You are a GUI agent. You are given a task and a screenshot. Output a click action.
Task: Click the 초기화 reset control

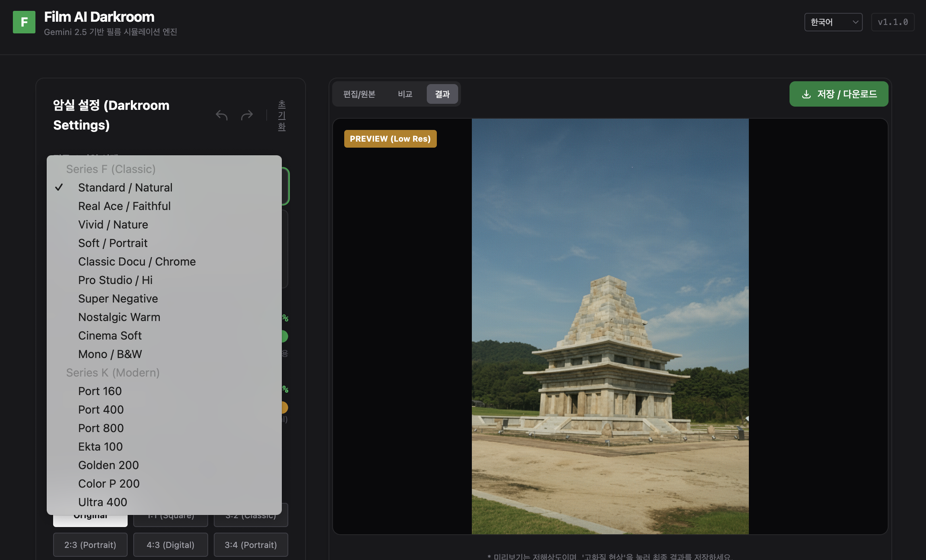pyautogui.click(x=282, y=115)
